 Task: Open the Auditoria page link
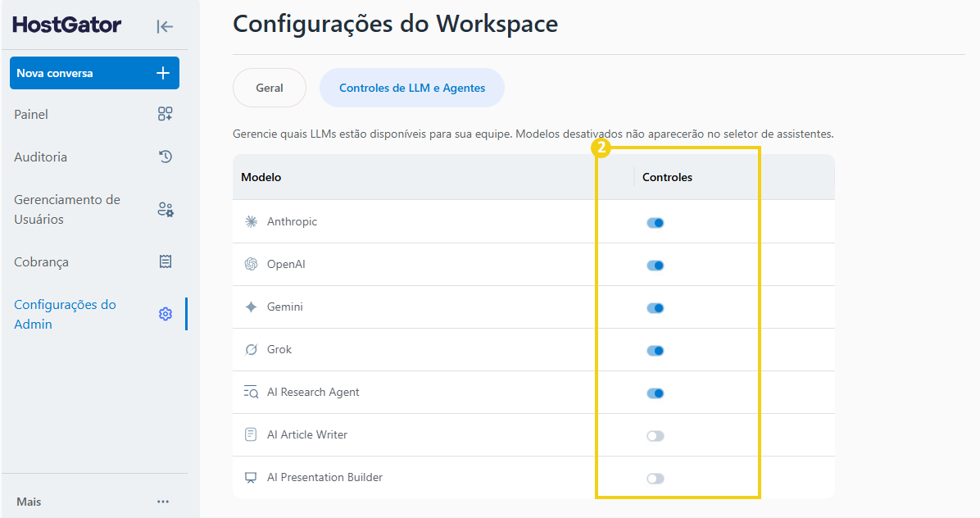41,157
